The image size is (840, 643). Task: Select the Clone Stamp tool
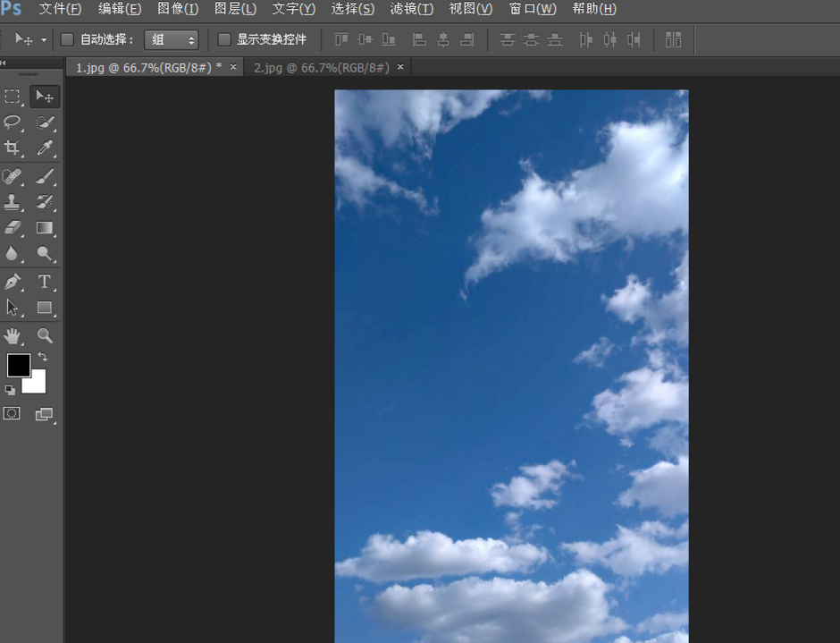coord(13,202)
